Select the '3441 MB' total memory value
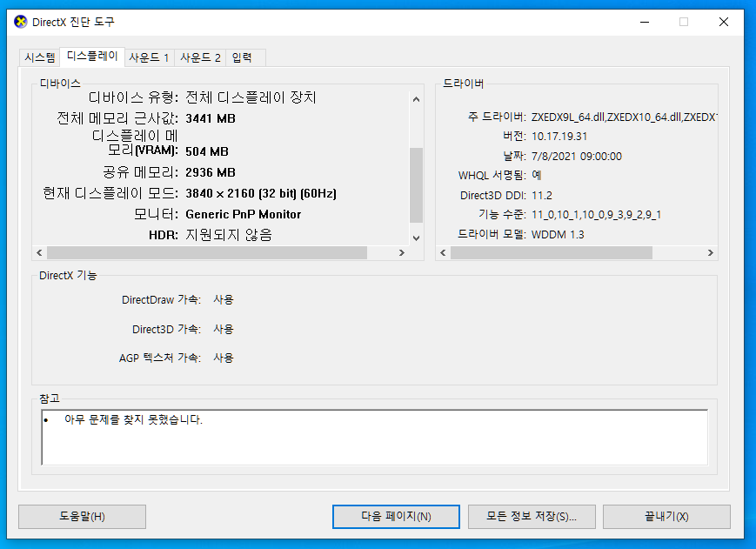 coord(211,118)
